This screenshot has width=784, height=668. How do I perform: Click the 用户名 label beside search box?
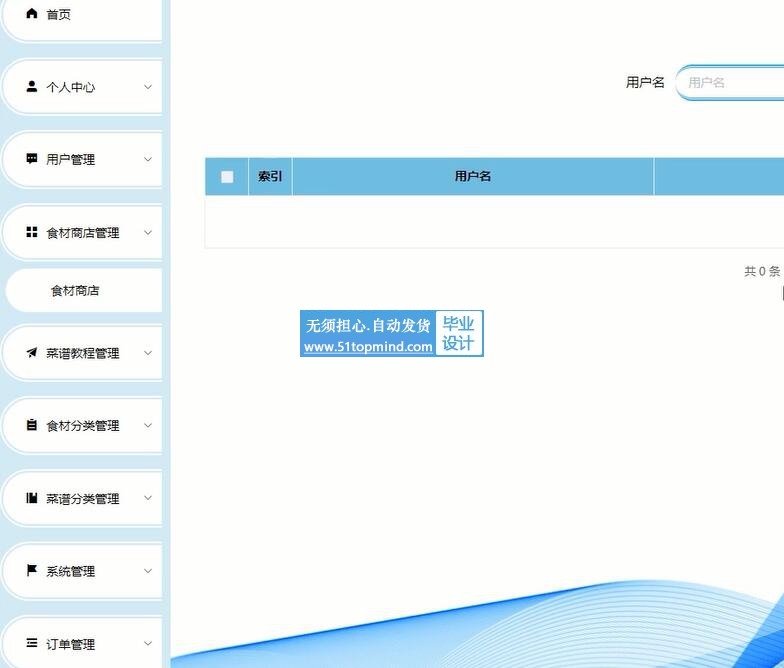(x=645, y=82)
